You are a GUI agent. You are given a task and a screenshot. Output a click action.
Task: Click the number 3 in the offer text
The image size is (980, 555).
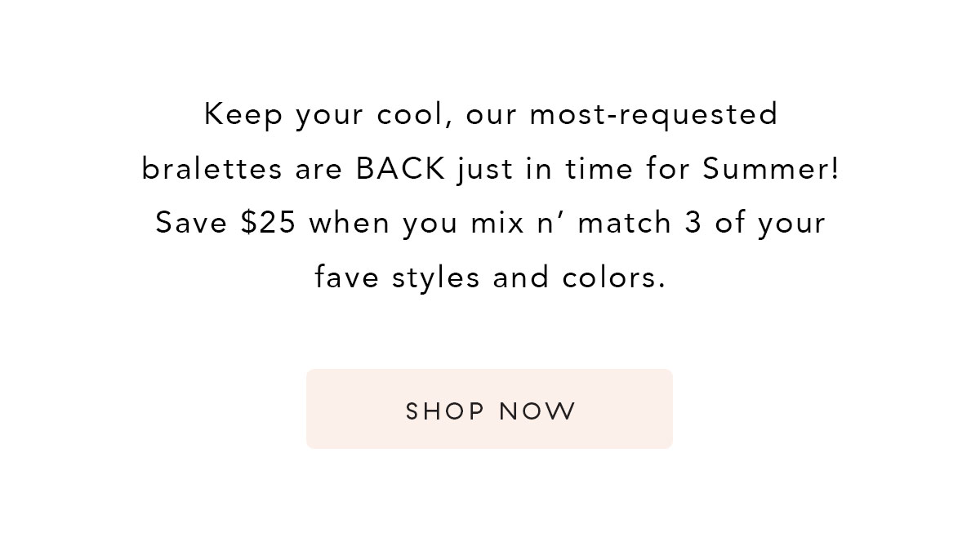point(693,223)
